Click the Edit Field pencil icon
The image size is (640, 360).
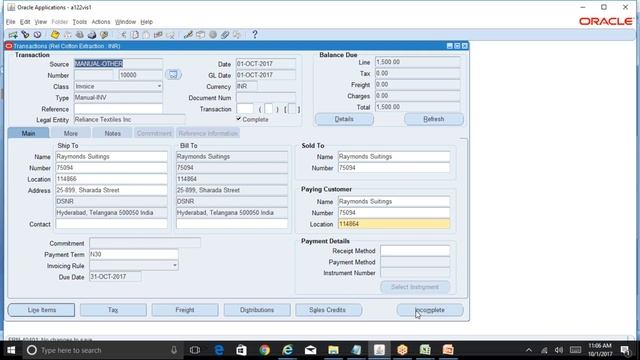click(x=188, y=35)
